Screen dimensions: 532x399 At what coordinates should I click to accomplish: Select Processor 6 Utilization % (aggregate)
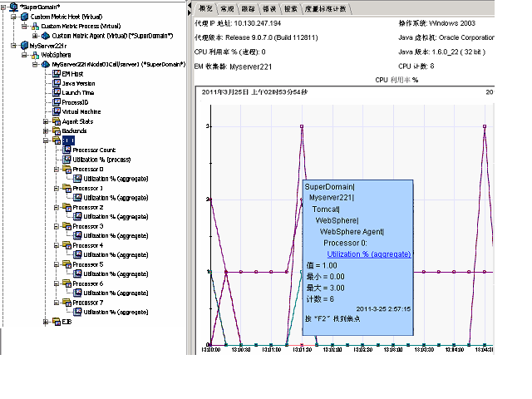pos(116,293)
